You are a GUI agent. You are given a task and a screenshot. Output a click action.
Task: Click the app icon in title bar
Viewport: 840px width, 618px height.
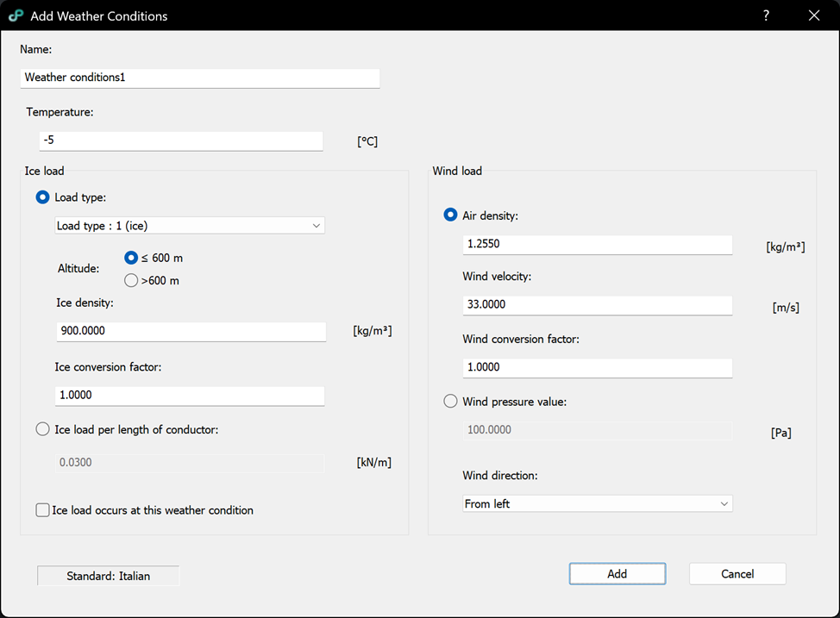16,16
